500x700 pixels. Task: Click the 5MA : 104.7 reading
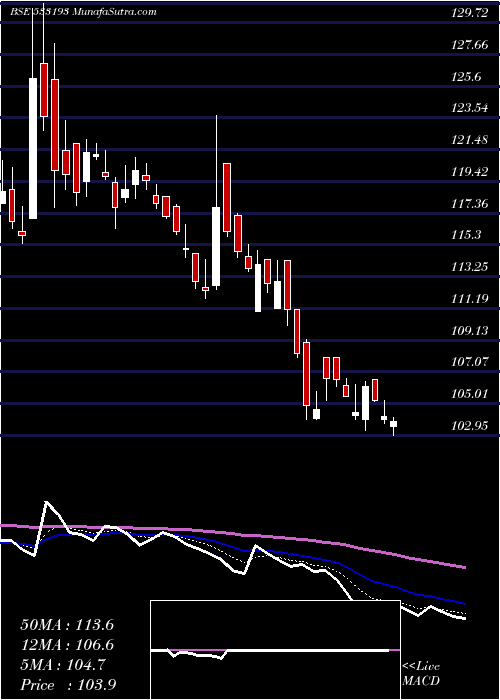pos(63,665)
